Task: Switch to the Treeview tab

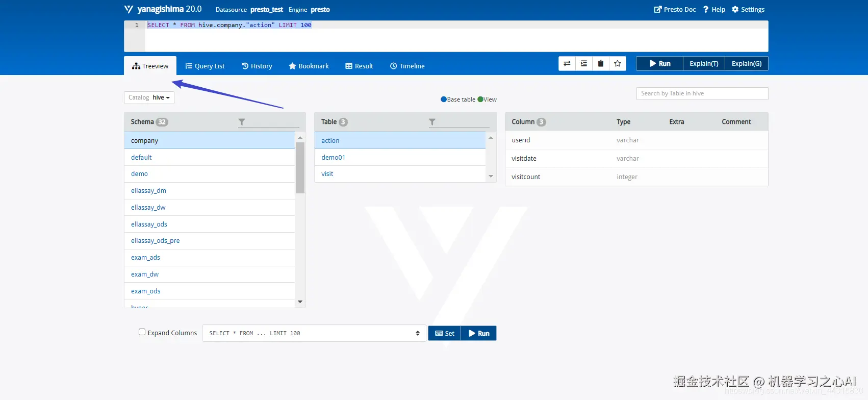Action: tap(150, 66)
